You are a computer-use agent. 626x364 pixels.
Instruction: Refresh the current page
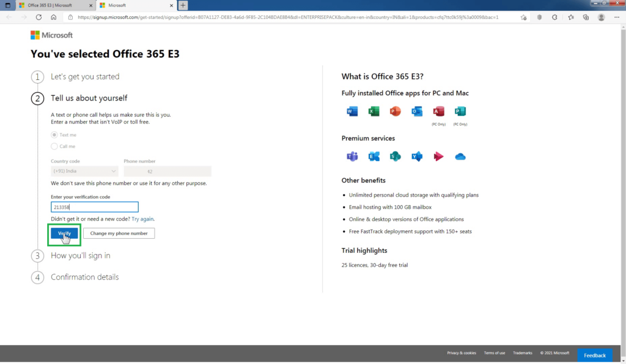39,17
